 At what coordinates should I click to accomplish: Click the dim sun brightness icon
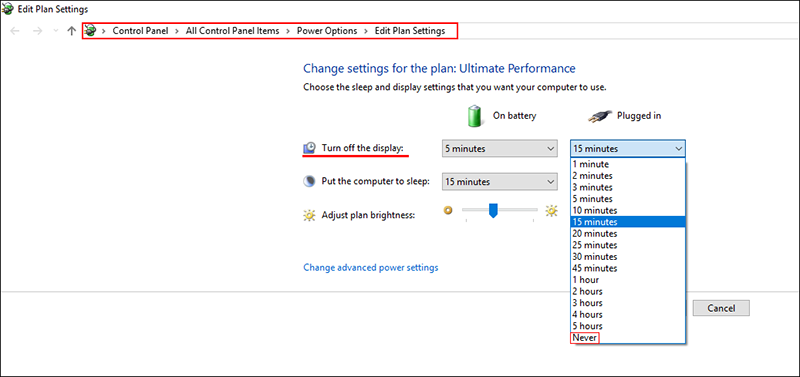(448, 210)
